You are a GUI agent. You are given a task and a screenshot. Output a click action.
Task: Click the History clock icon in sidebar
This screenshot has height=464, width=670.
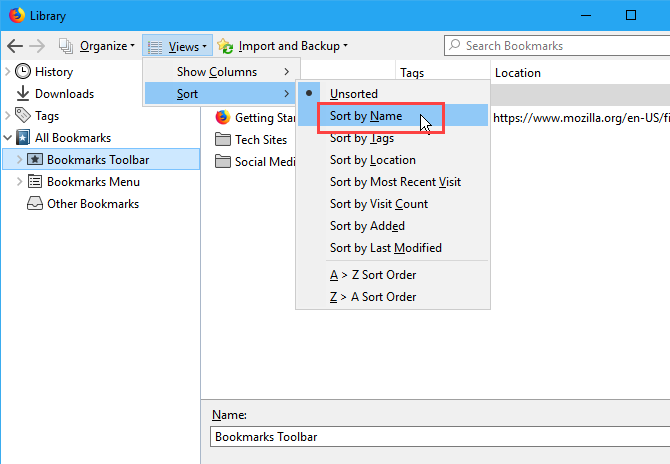coord(24,72)
